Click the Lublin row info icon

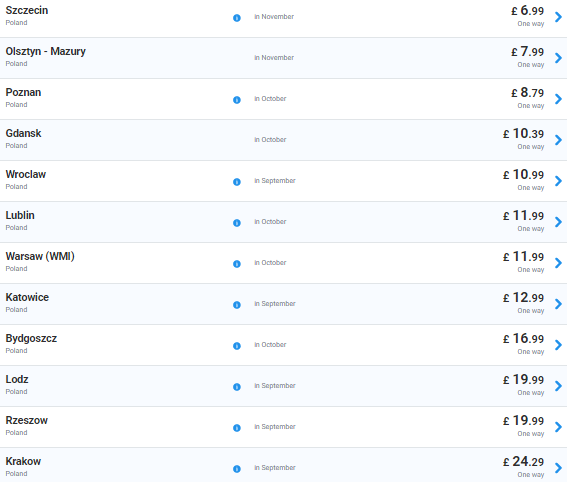[x=237, y=223]
